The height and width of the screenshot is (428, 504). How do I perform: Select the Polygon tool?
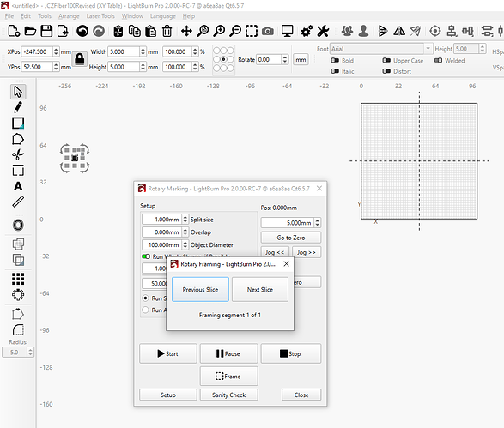click(18, 139)
